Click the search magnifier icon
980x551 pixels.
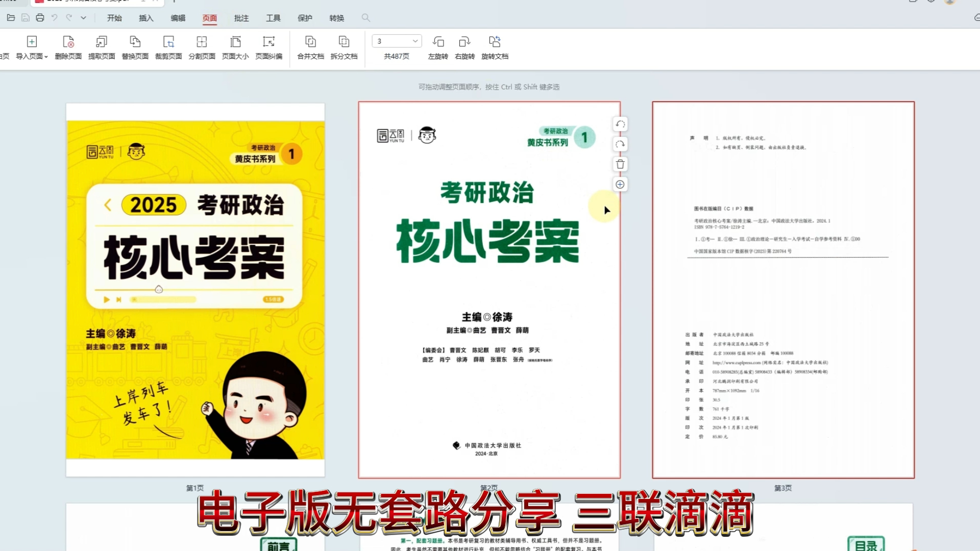[x=365, y=18]
